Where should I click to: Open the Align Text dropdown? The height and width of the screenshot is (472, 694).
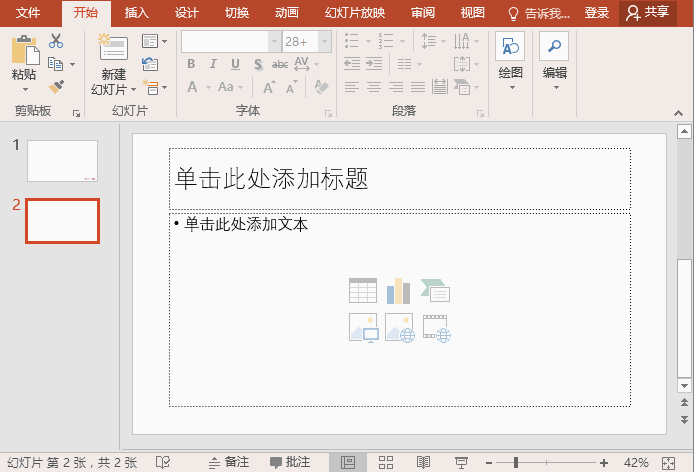coord(466,64)
